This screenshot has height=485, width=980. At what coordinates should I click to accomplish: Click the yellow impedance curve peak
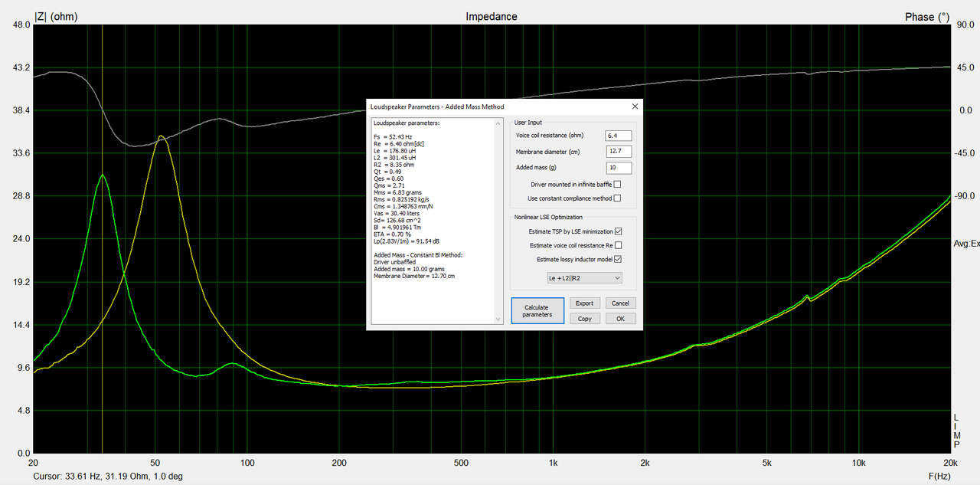(160, 137)
